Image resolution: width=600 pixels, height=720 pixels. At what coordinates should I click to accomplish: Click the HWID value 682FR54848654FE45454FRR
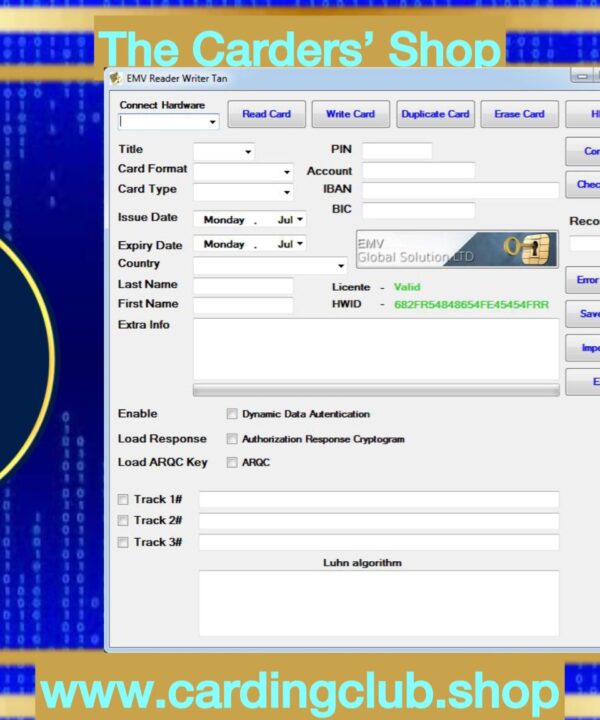[x=471, y=305]
